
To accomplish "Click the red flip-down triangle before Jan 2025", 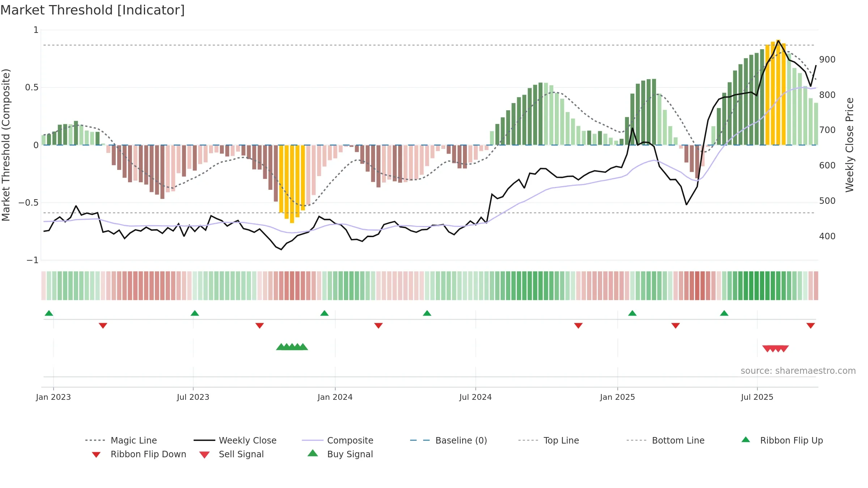I will click(x=578, y=326).
